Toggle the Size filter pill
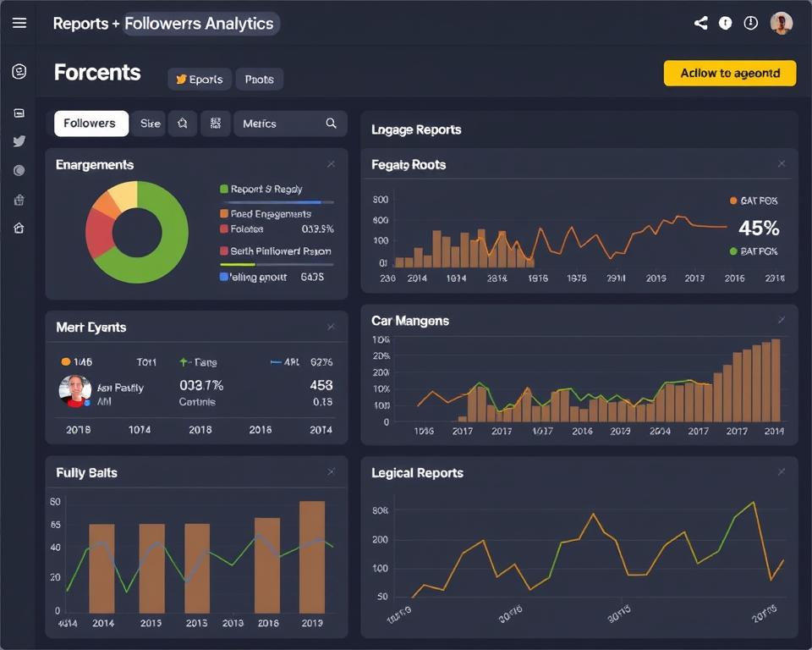 149,123
